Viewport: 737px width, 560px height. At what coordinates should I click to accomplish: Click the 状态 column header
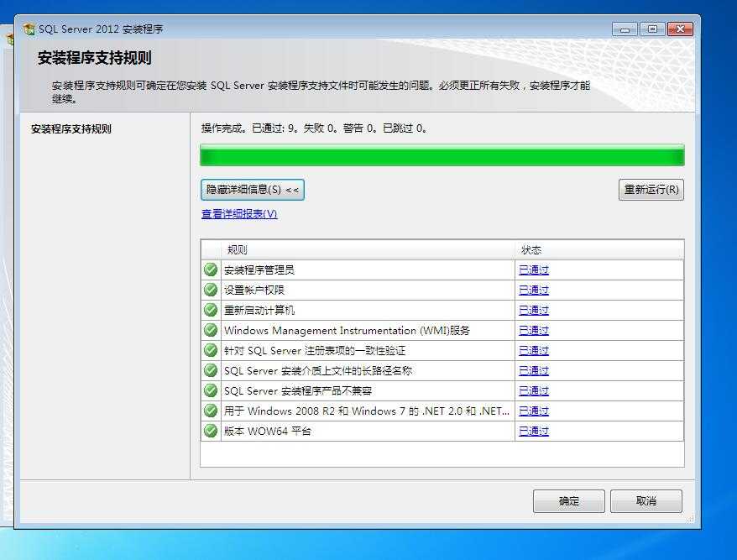coord(599,249)
